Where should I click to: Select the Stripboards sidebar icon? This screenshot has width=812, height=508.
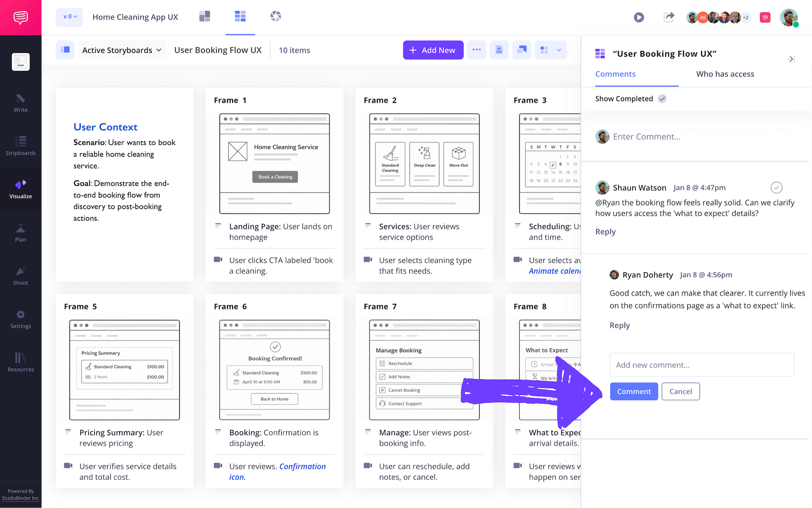[20, 145]
